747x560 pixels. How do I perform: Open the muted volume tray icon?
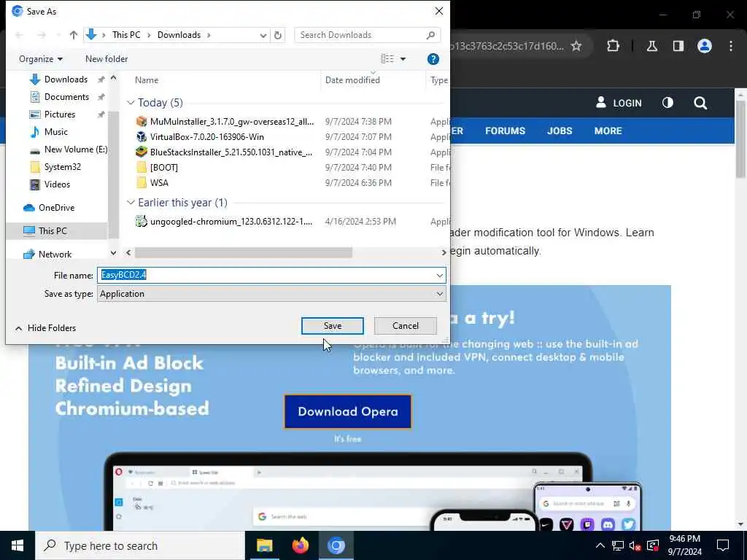635,545
